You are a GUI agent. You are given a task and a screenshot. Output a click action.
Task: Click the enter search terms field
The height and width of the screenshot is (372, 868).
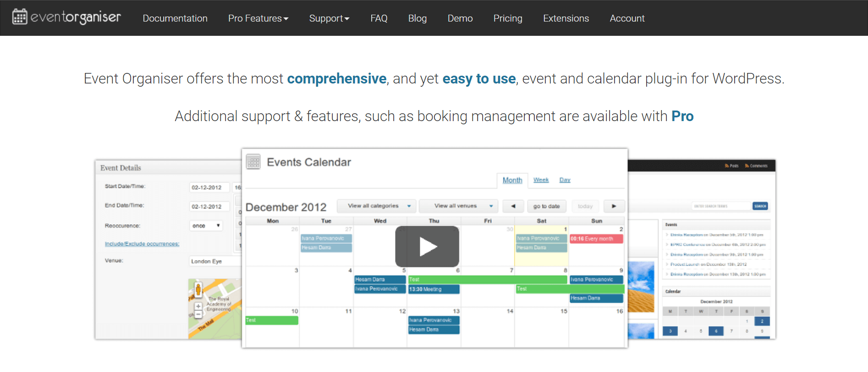[722, 205]
